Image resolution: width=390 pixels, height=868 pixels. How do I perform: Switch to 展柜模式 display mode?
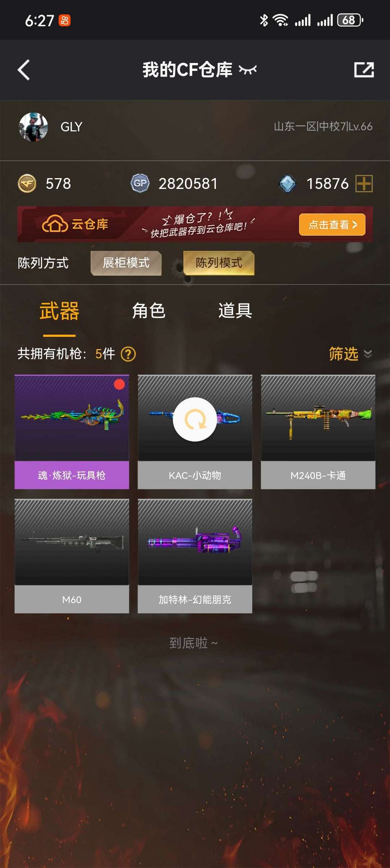(126, 263)
